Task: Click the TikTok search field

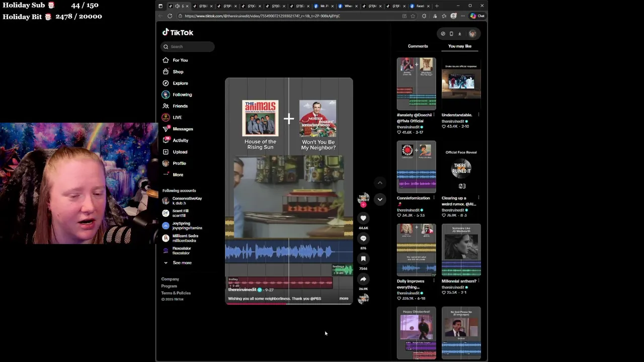Action: (188, 47)
